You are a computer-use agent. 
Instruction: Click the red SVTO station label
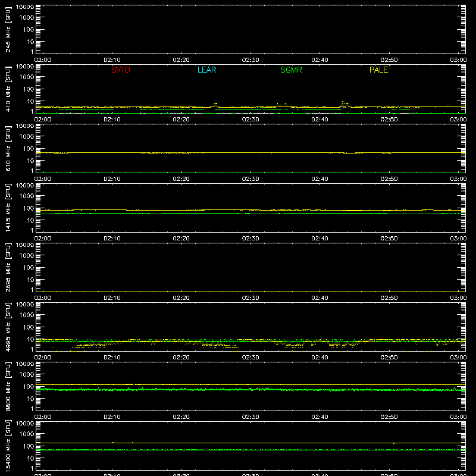pyautogui.click(x=121, y=70)
